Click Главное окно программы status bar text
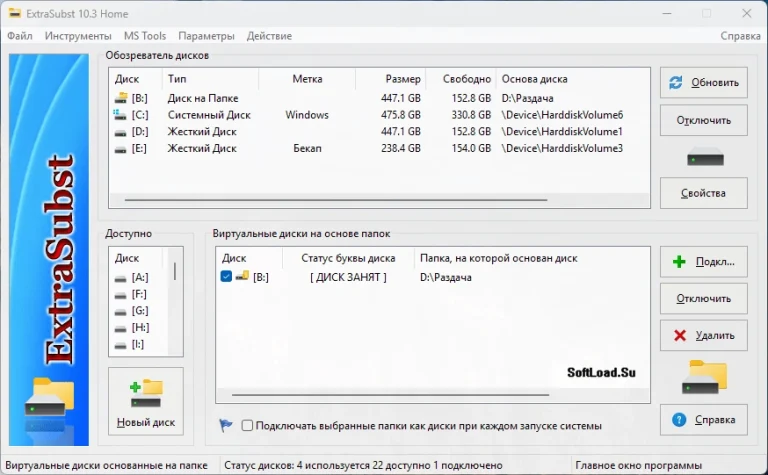Screen dimensions: 768x475 638,465
